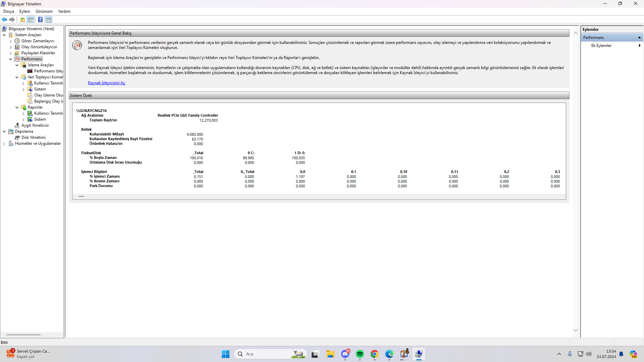Image resolution: width=644 pixels, height=362 pixels.
Task: Click Kaynak İzleyicisini Aç link
Action: pos(106,83)
